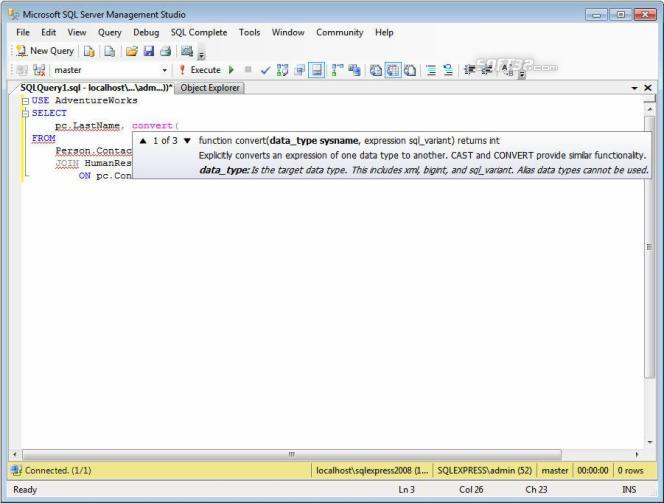Open the master database dropdown
Image resolution: width=664 pixels, height=503 pixels.
pyautogui.click(x=165, y=70)
